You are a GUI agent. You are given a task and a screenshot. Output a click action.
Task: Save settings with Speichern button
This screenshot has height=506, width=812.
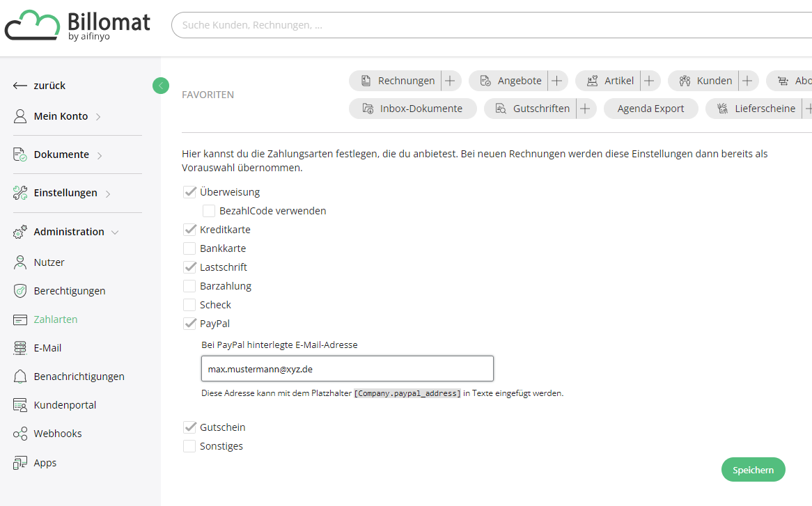click(x=753, y=470)
